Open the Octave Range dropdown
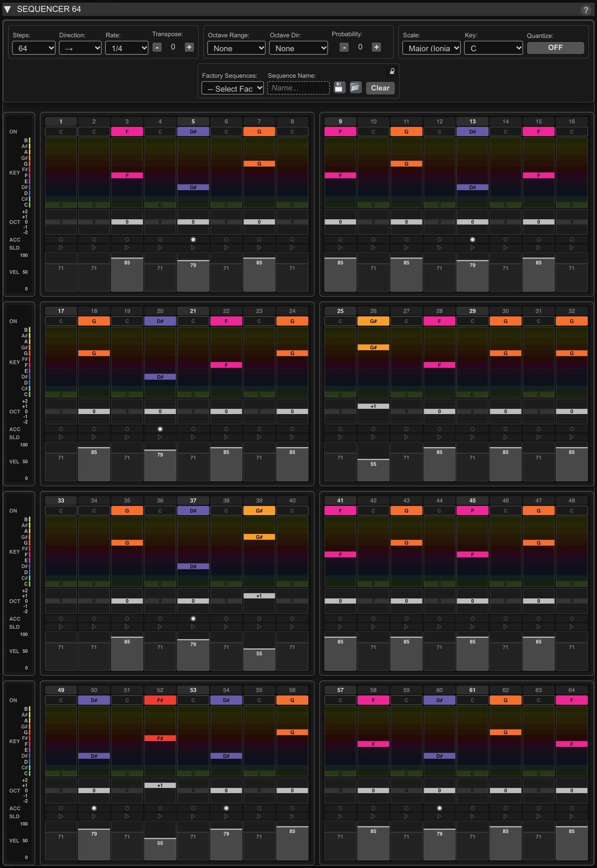 tap(236, 48)
